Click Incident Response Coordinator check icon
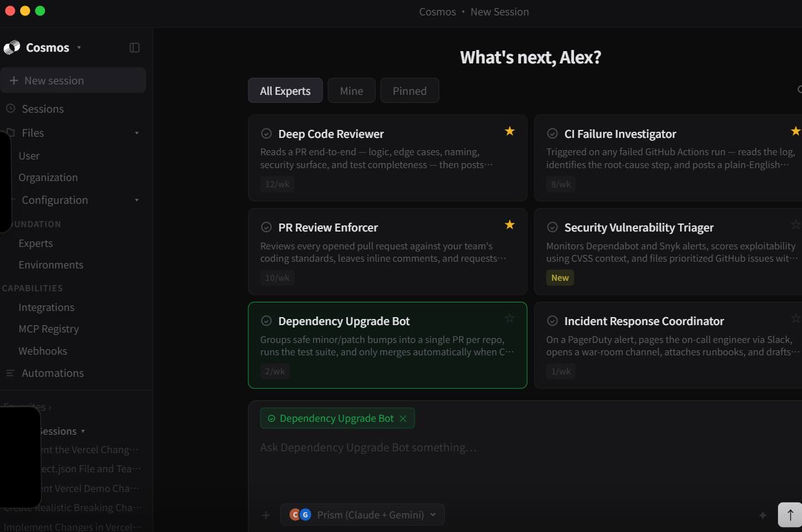This screenshot has height=532, width=802. pos(553,321)
